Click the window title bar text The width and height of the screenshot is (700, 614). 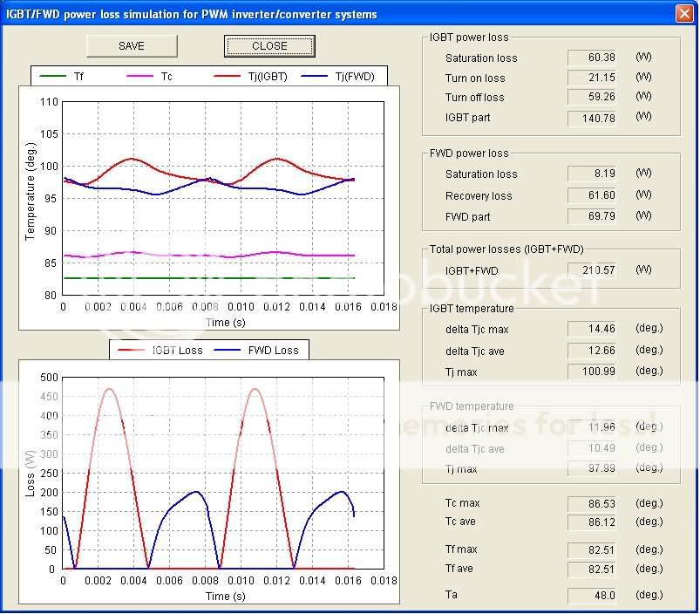[192, 14]
